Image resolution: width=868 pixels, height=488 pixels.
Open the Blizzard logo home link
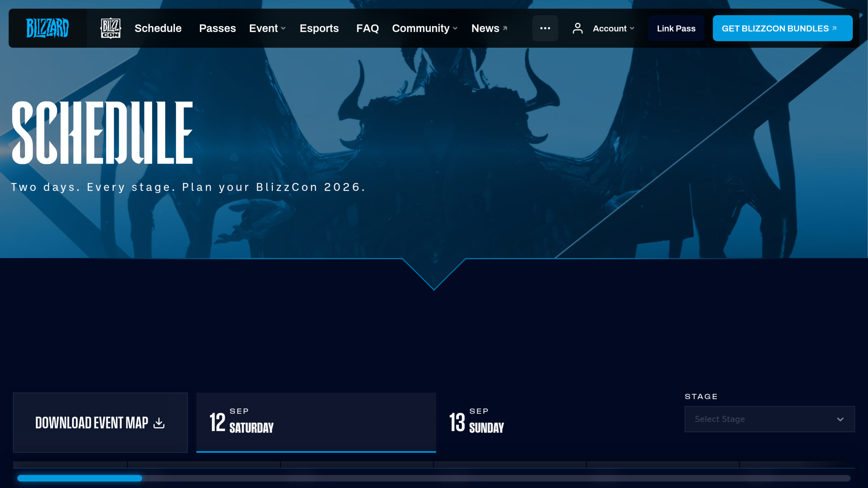[x=47, y=28]
